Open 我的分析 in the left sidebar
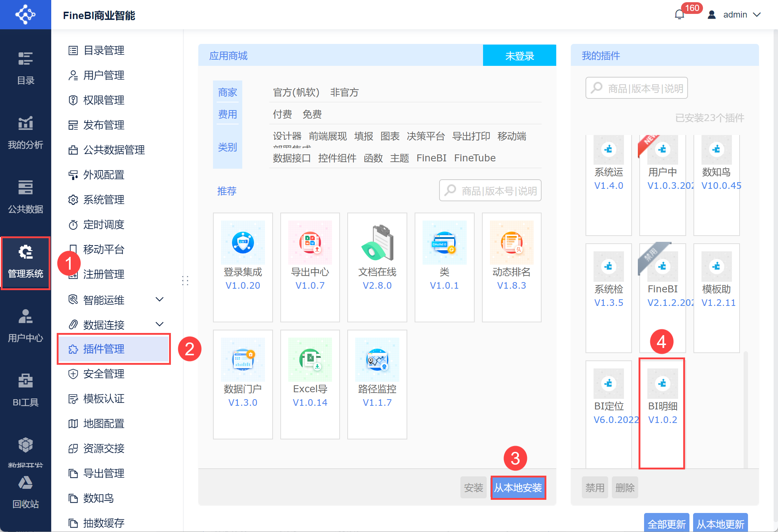778x532 pixels. [26, 133]
